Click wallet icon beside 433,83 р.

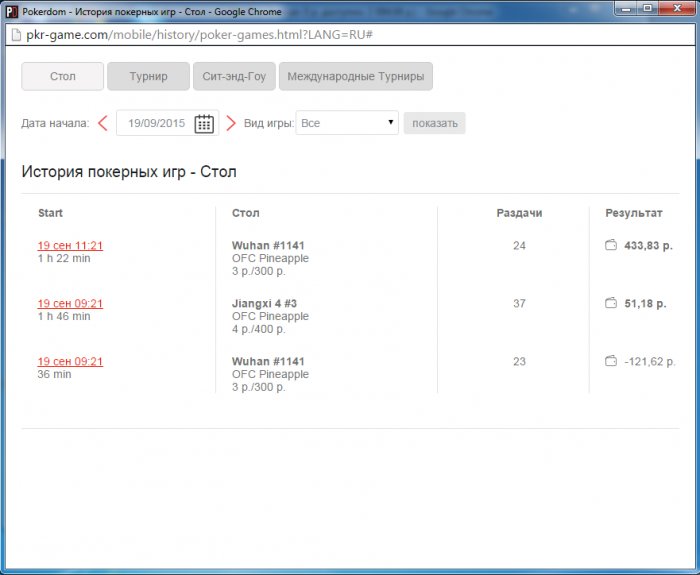(611, 245)
